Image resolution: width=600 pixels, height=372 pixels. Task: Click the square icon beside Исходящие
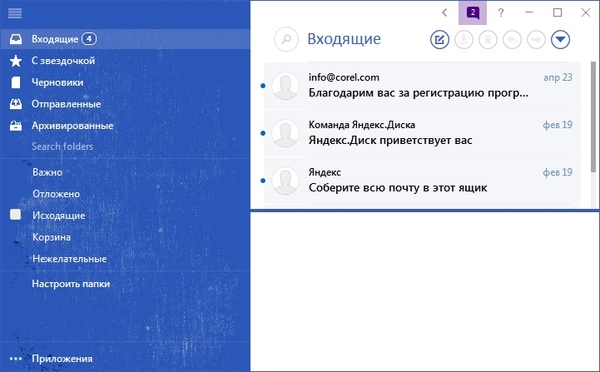click(x=15, y=214)
